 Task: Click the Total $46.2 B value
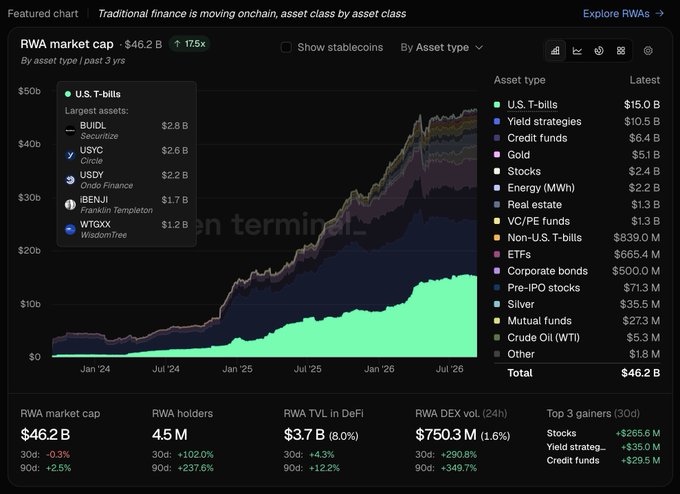pos(641,373)
